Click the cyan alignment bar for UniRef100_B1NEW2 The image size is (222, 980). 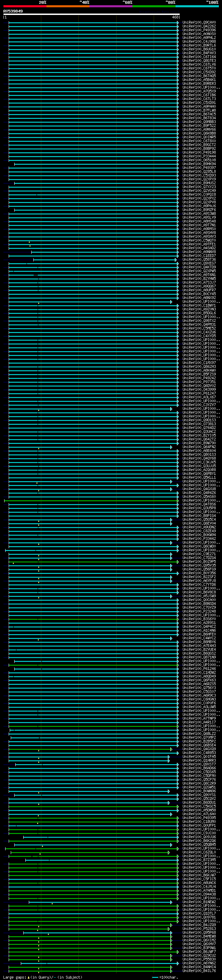coord(100,902)
